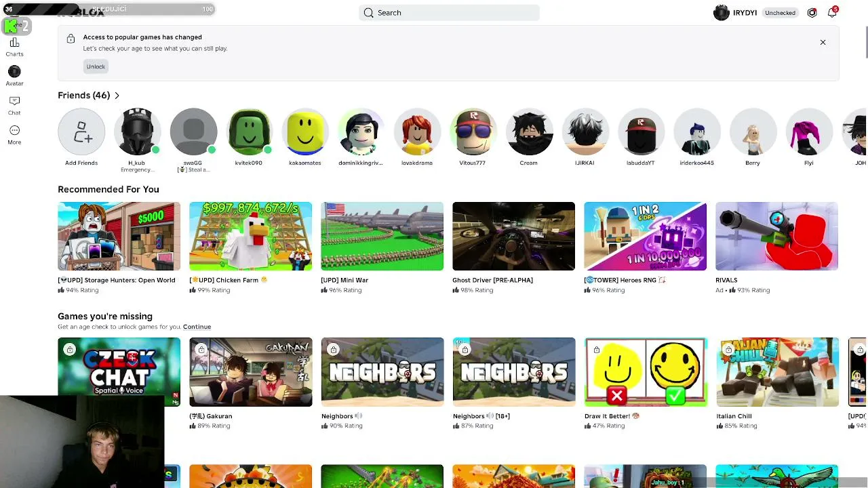Screen dimensions: 868x488
Task: Click the '99% Rating' under Chicken Farm
Action: [210, 290]
